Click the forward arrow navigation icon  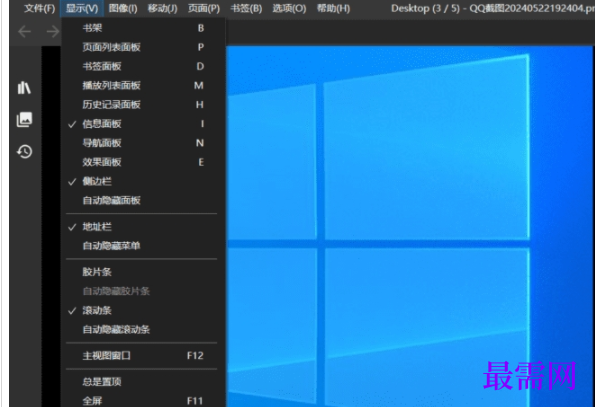point(53,31)
